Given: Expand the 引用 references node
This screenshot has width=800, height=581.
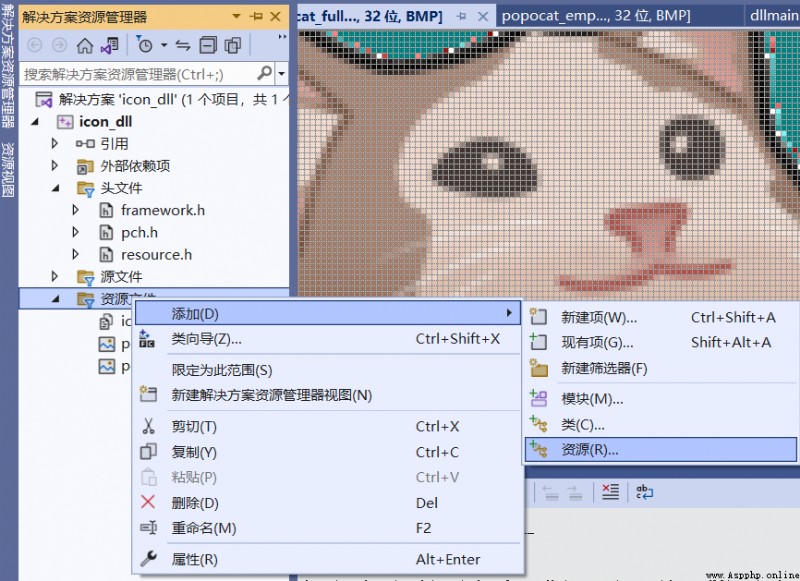Looking at the screenshot, I should [x=55, y=144].
